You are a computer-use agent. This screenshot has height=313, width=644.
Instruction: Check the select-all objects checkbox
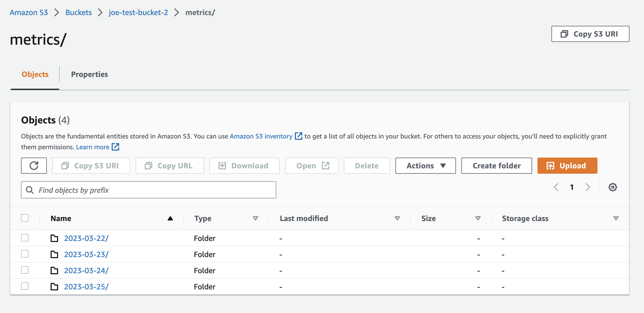(25, 218)
